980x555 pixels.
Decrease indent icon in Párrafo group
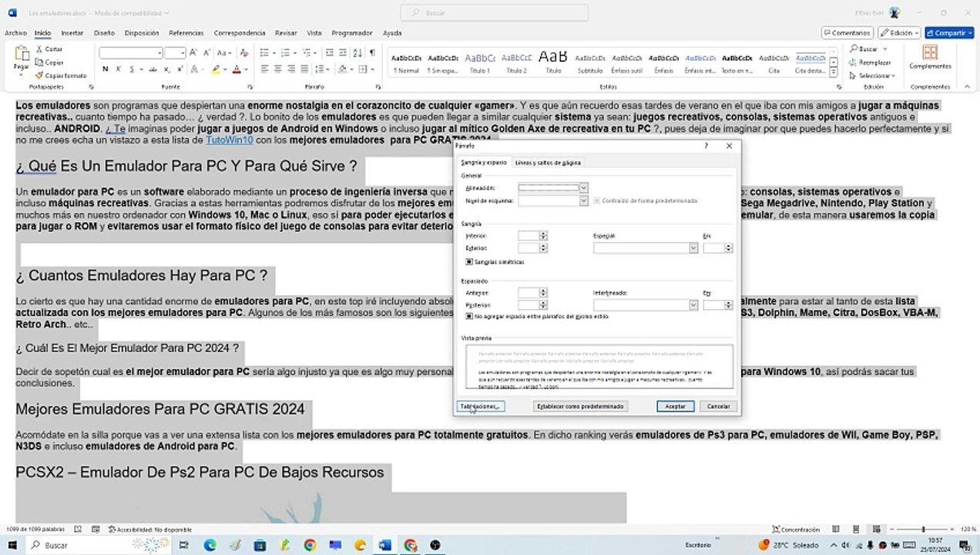coord(330,52)
